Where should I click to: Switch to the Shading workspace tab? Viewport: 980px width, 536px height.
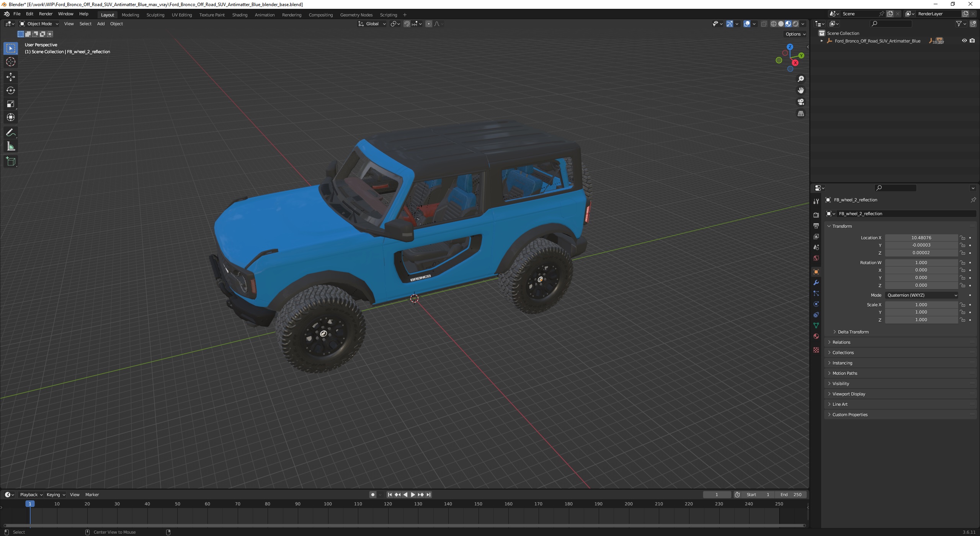(x=240, y=15)
